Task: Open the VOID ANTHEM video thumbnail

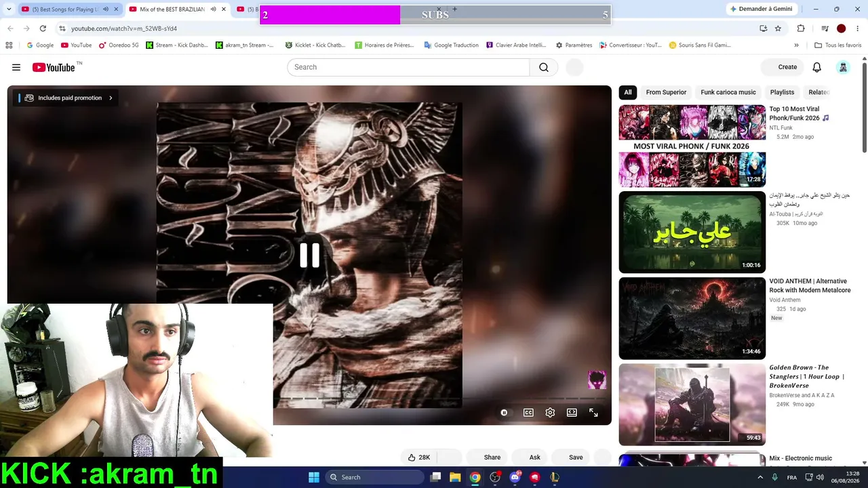Action: tap(692, 319)
